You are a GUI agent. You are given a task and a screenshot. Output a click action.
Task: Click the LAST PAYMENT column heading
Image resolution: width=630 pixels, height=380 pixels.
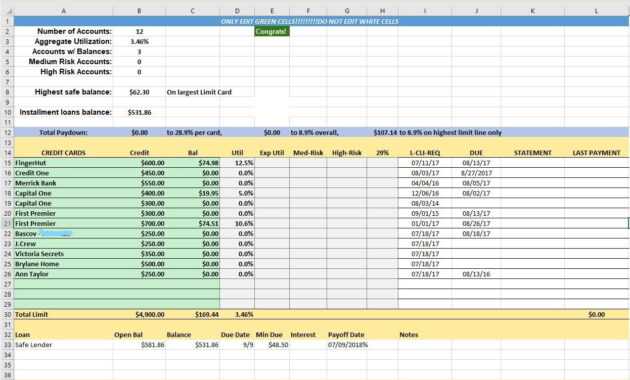point(596,153)
